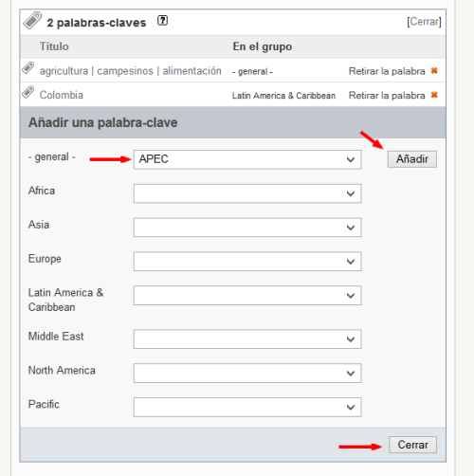Expand the Asia keyword dropdown
Screen dimensions: 474x476
tap(247, 228)
